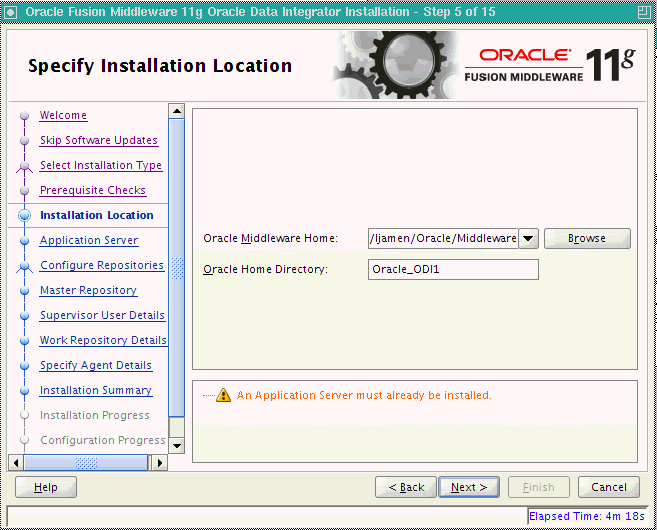Open the Prerequisite Checks step
The height and width of the screenshot is (530, 657).
(x=93, y=190)
